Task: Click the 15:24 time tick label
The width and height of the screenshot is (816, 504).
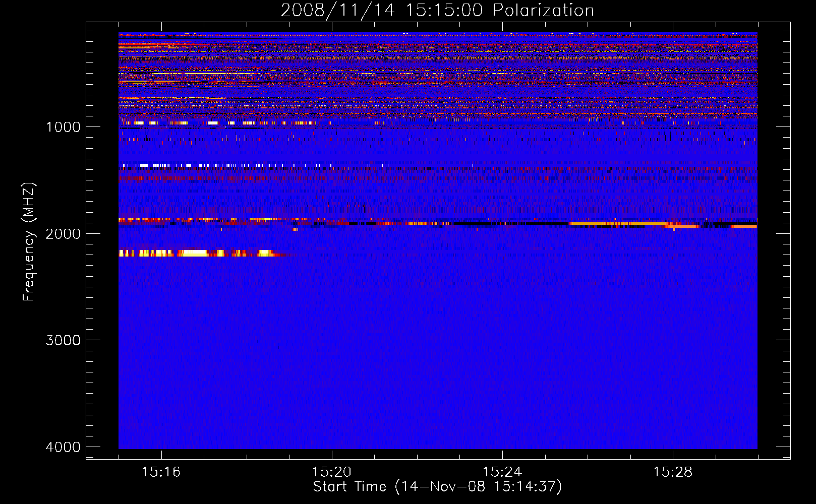Action: pyautogui.click(x=502, y=472)
